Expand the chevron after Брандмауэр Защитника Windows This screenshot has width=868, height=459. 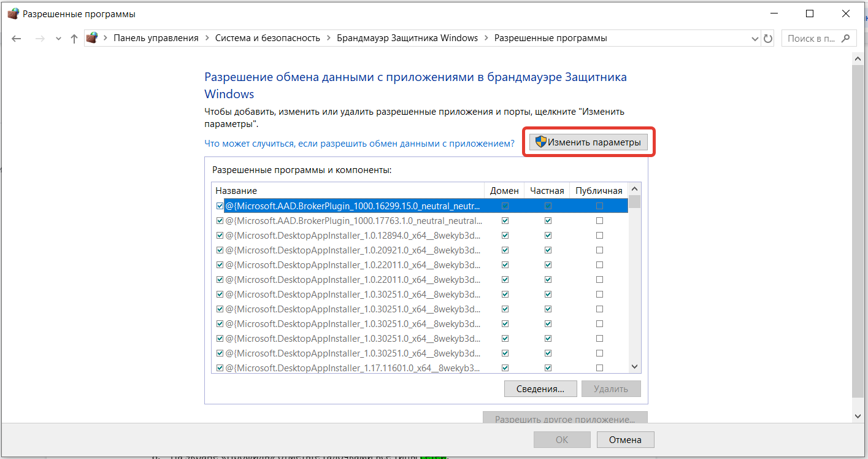[486, 38]
